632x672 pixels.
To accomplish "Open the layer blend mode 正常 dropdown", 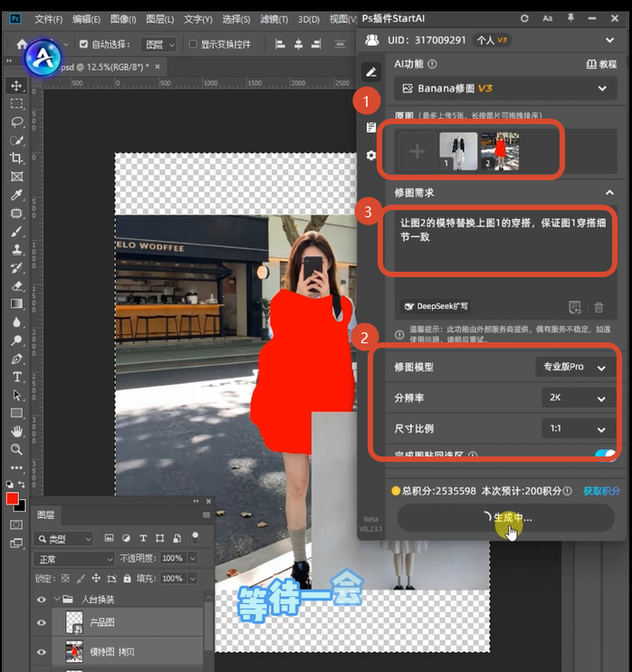I will pyautogui.click(x=75, y=559).
